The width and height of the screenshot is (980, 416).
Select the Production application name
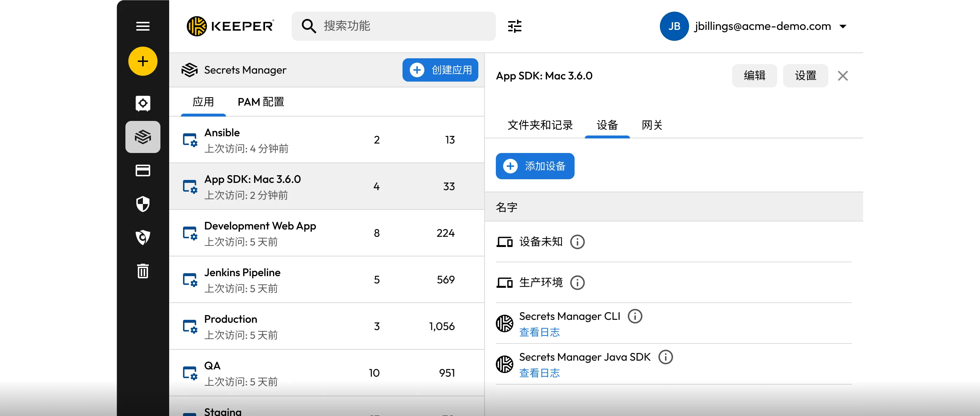230,319
